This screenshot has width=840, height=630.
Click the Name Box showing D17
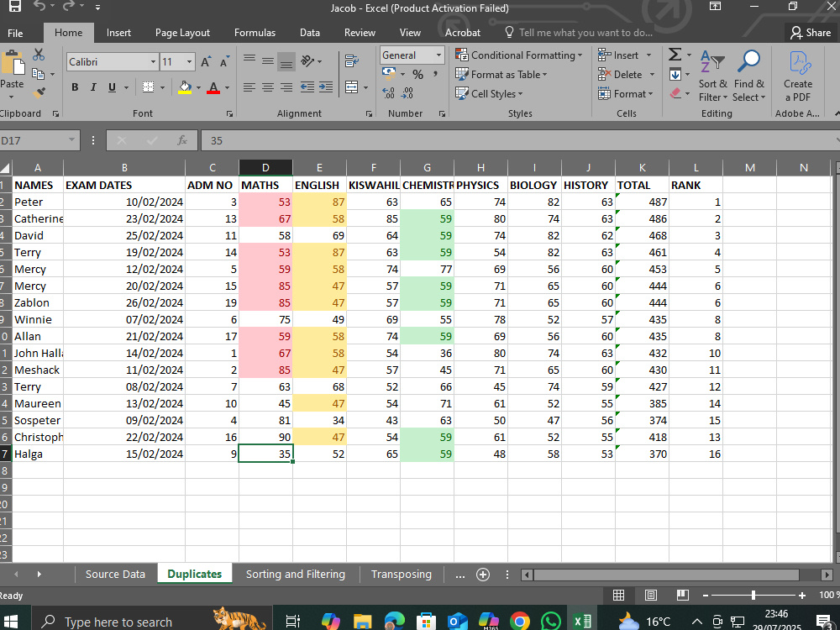click(x=39, y=140)
